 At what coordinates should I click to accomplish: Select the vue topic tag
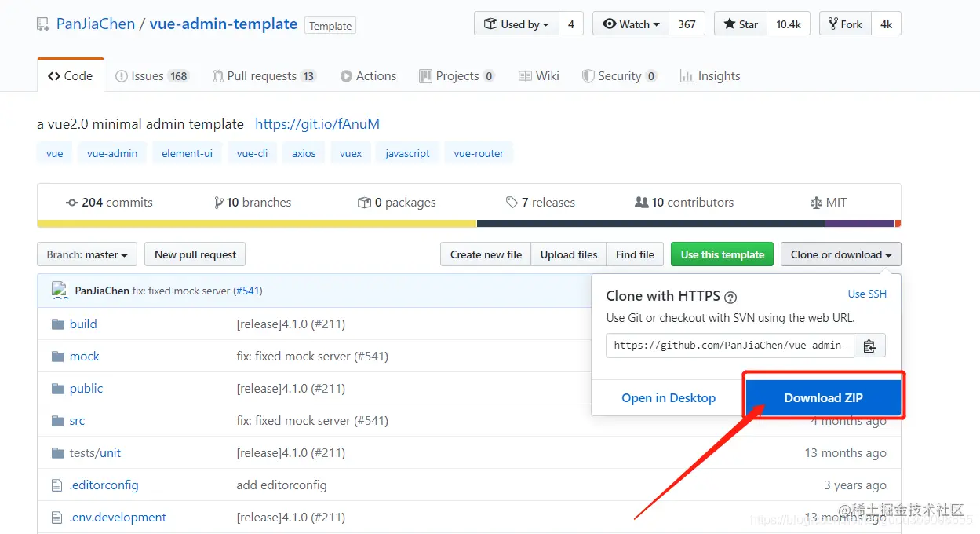(55, 153)
